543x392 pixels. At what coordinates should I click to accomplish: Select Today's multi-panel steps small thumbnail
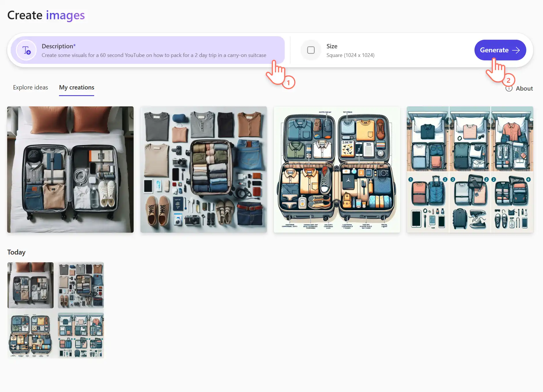[x=81, y=335]
